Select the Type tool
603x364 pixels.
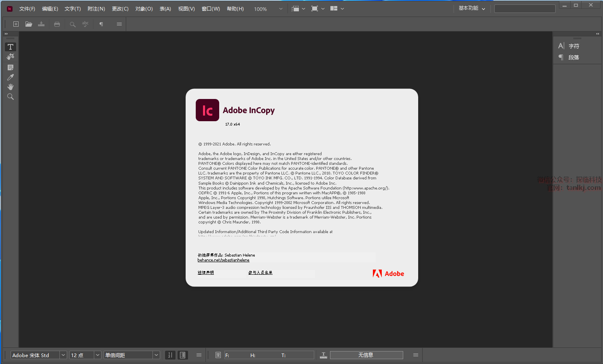coord(11,47)
